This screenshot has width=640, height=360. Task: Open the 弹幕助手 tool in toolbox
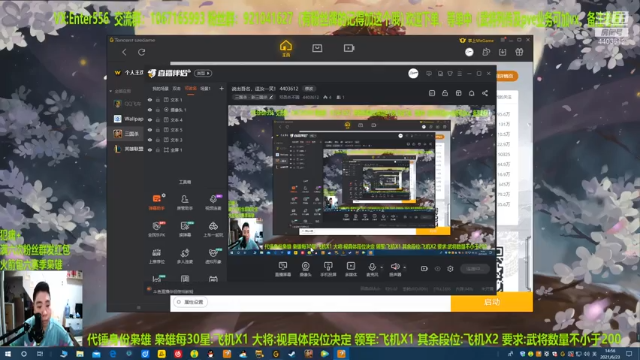tap(157, 202)
